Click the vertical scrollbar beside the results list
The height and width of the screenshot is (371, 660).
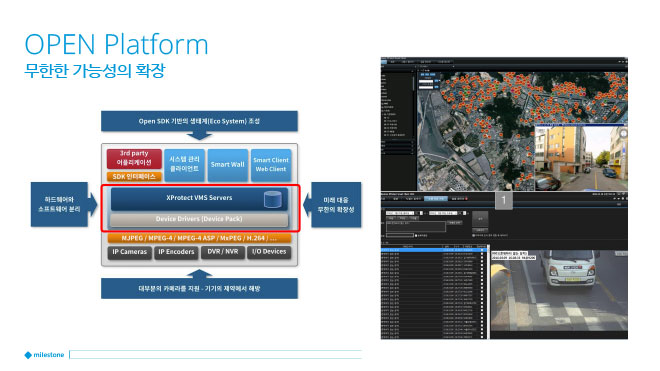(488, 291)
